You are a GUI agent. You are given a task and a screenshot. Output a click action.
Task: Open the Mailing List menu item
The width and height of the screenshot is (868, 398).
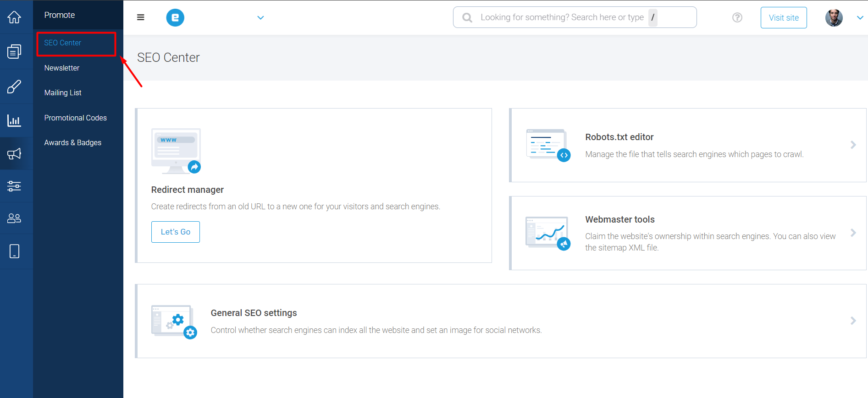[x=63, y=93]
